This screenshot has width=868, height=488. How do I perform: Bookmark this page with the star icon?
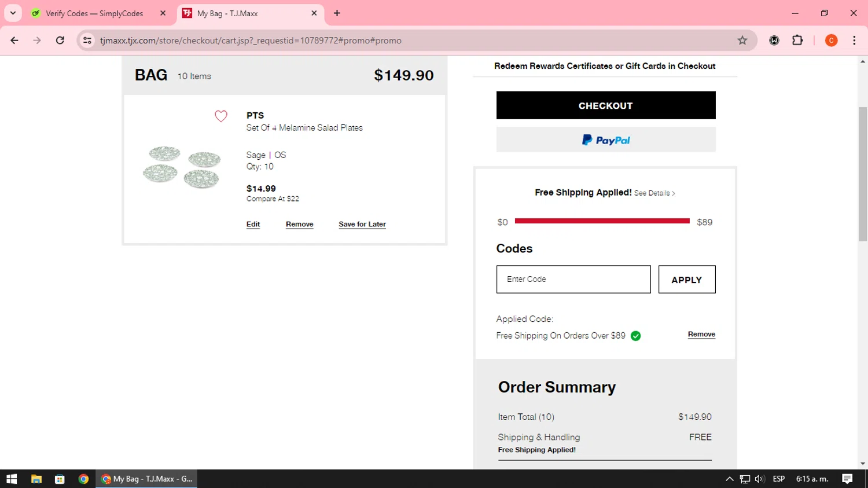tap(742, 41)
